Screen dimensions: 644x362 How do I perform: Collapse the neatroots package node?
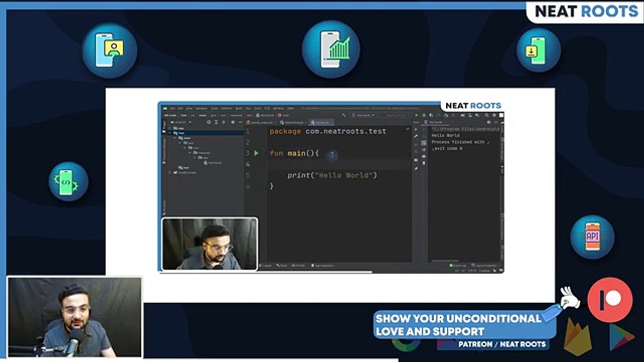click(190, 153)
